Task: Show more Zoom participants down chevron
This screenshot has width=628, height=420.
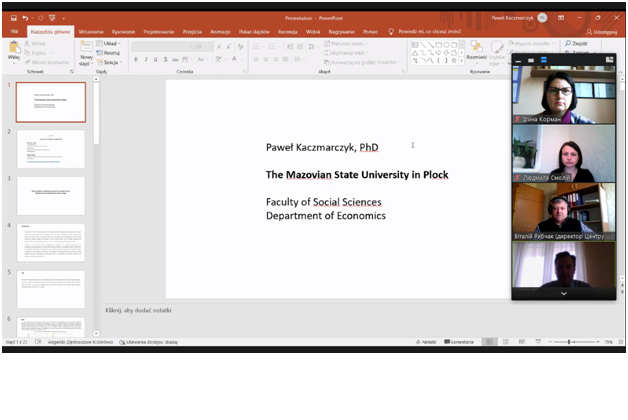Action: click(564, 294)
